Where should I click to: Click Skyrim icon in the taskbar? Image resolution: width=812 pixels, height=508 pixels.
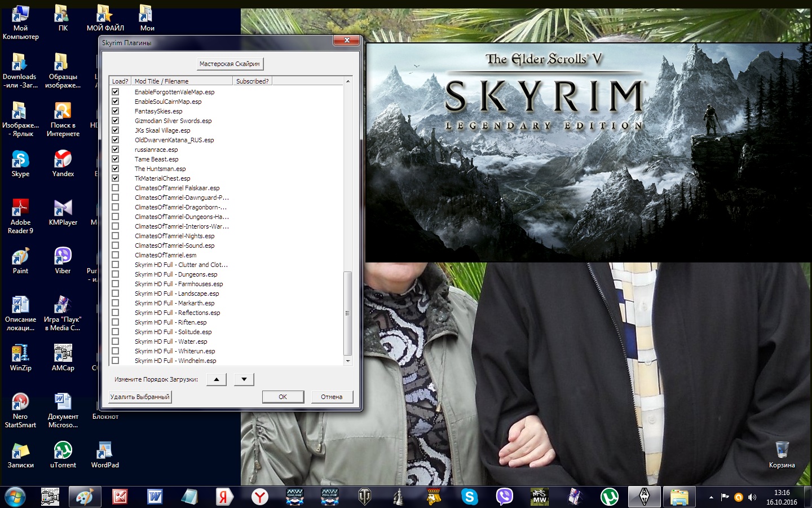643,497
